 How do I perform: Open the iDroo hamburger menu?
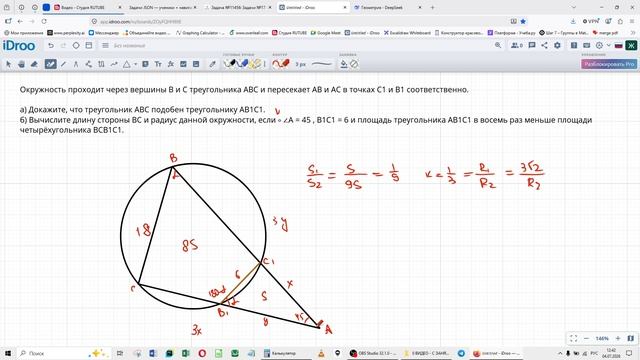pos(105,46)
